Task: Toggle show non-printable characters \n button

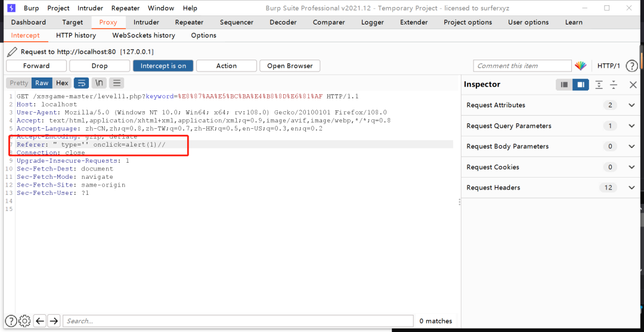Action: 99,83
